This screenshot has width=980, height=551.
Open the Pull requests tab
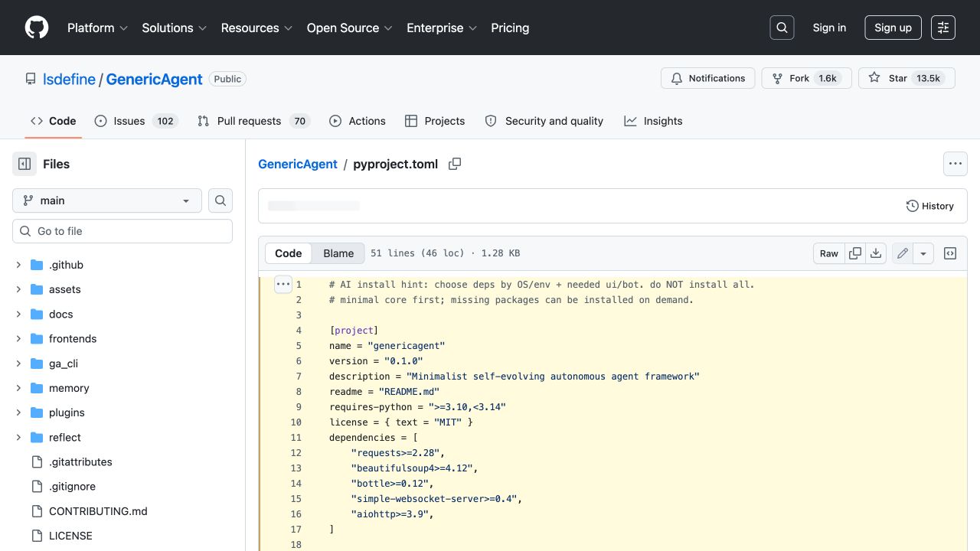[x=253, y=121]
